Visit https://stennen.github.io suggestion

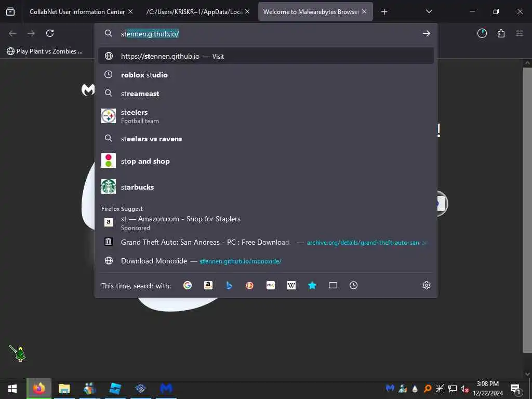[x=266, y=56]
